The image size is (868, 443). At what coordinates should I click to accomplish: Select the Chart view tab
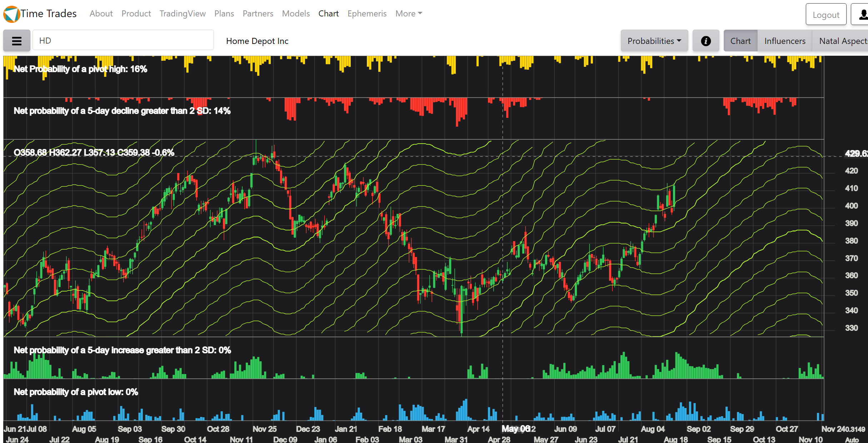[740, 41]
